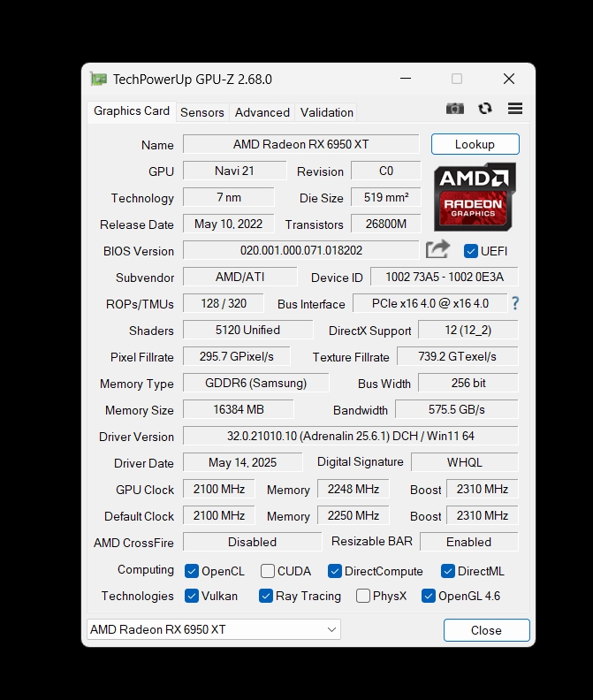Click the Device ID value field
The width and height of the screenshot is (593, 700).
(x=445, y=277)
